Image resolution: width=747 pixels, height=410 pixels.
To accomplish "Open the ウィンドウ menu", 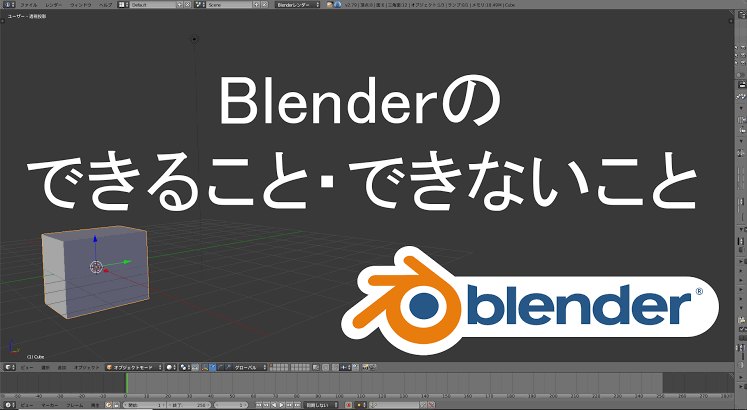I will coord(81,5).
